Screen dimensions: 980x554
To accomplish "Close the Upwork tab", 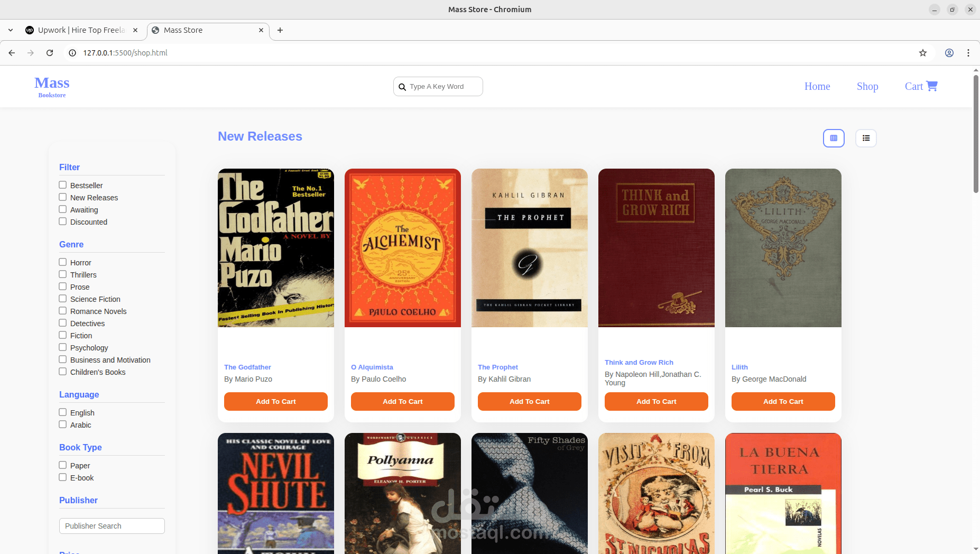I will click(135, 30).
